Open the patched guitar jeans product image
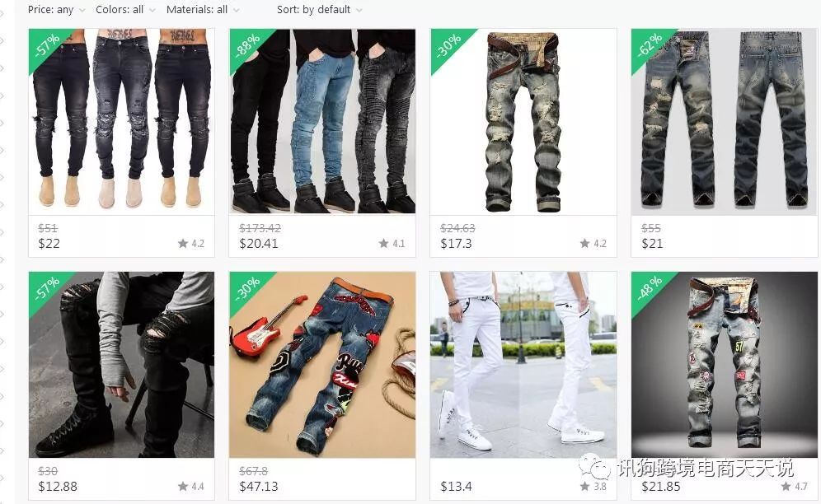821x504 pixels. click(322, 364)
